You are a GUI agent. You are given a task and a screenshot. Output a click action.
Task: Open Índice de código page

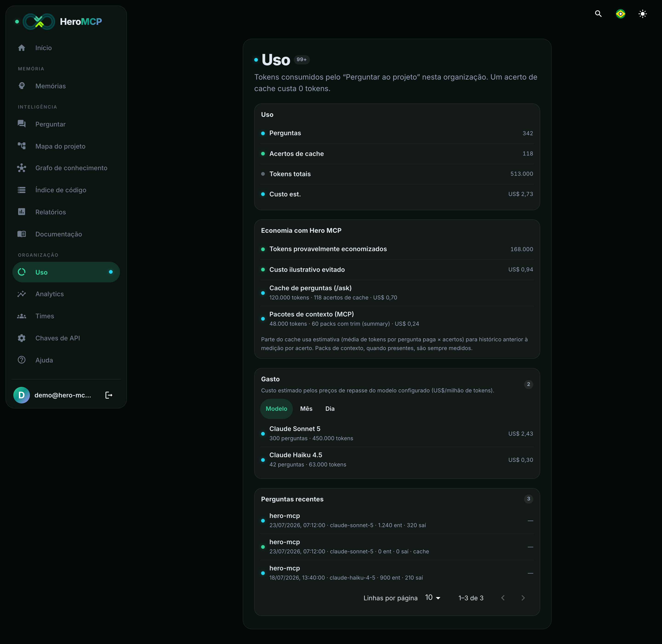tap(66, 190)
